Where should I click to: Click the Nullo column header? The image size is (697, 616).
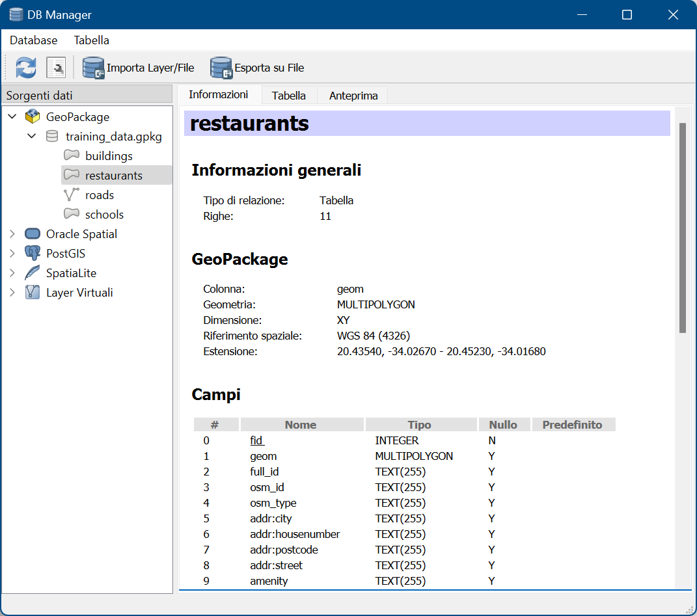point(504,425)
